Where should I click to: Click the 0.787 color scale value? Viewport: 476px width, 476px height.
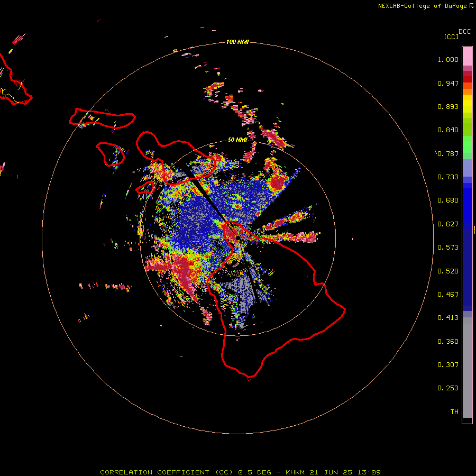point(448,153)
